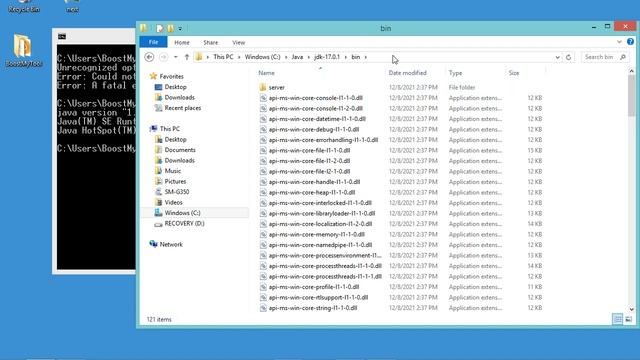
Task: Open the File menu tab
Action: (153, 42)
